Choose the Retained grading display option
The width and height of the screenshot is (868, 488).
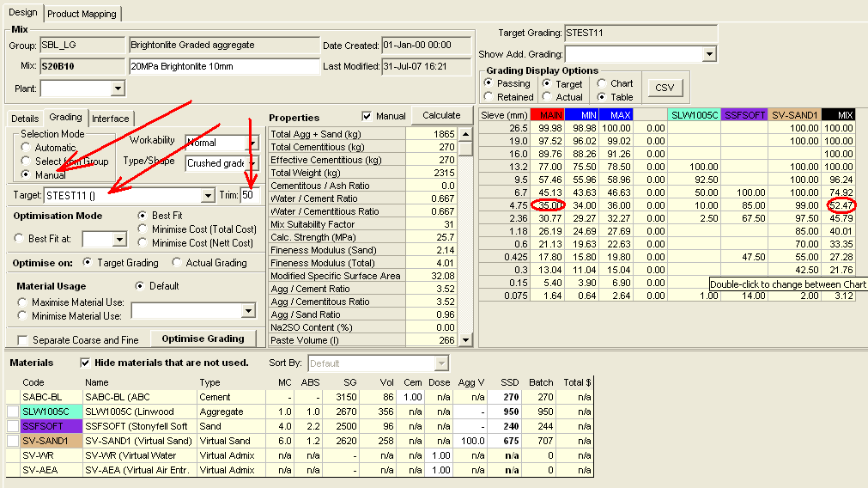click(x=489, y=97)
